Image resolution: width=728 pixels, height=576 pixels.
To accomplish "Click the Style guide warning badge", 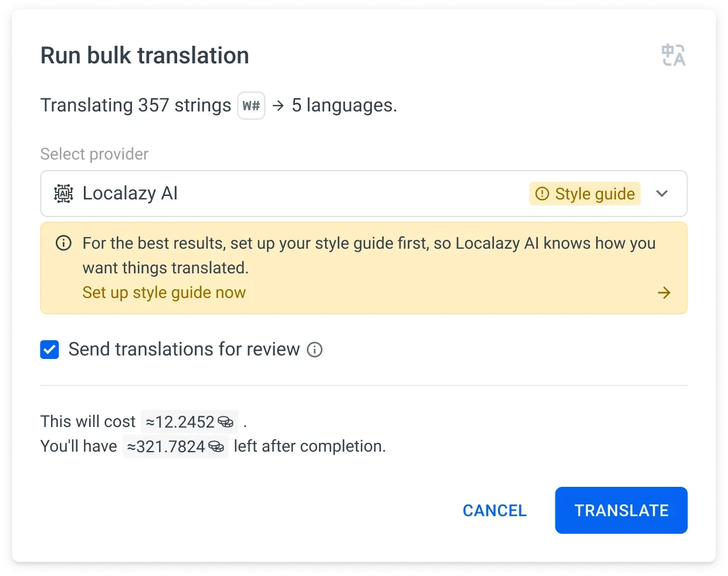I will point(585,194).
